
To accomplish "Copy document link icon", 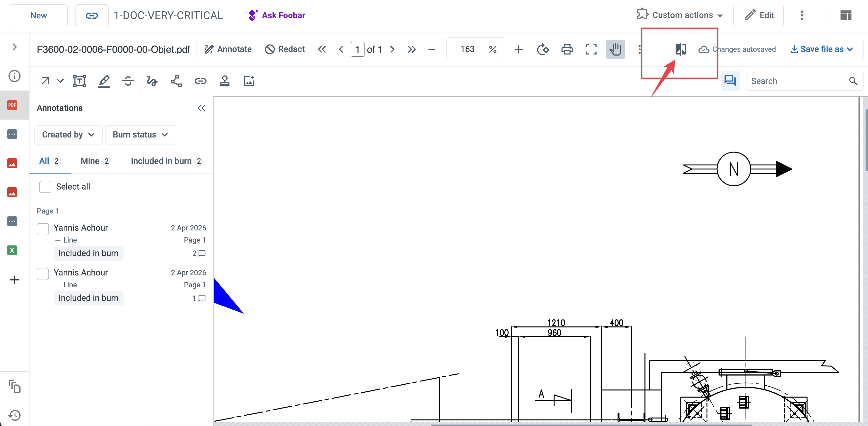I will point(92,15).
